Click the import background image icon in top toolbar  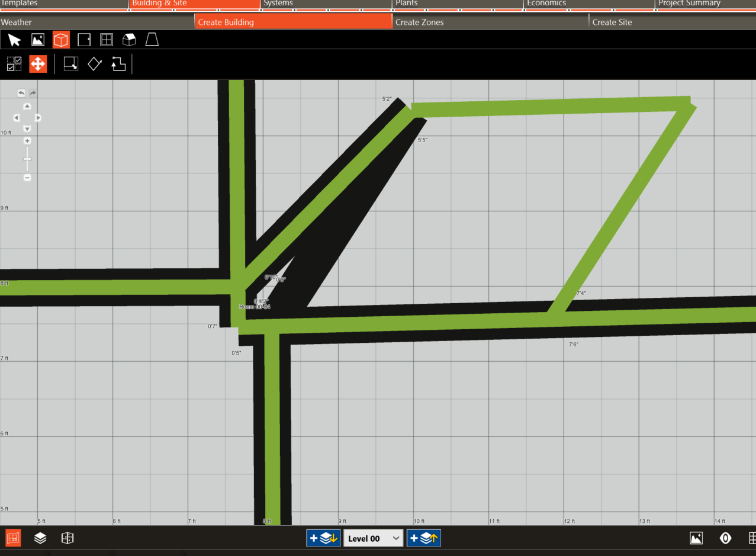38,40
